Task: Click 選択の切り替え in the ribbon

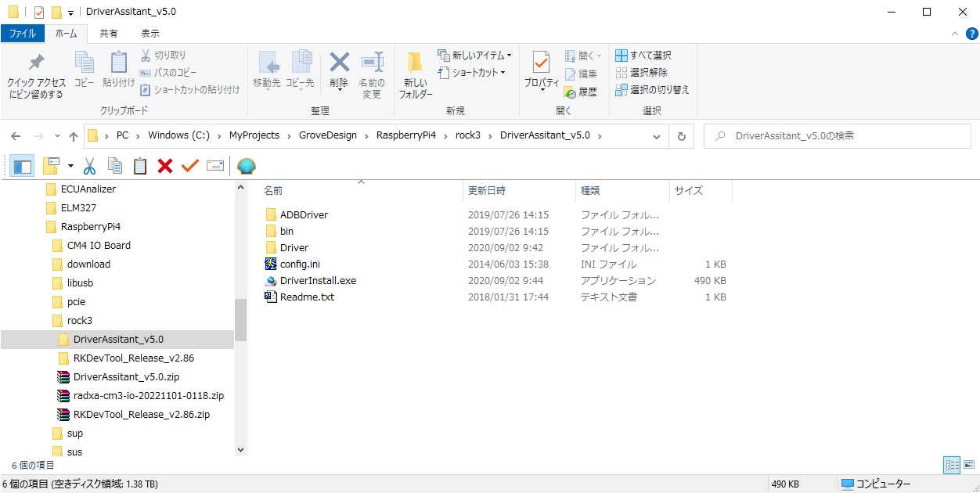Action: 652,90
